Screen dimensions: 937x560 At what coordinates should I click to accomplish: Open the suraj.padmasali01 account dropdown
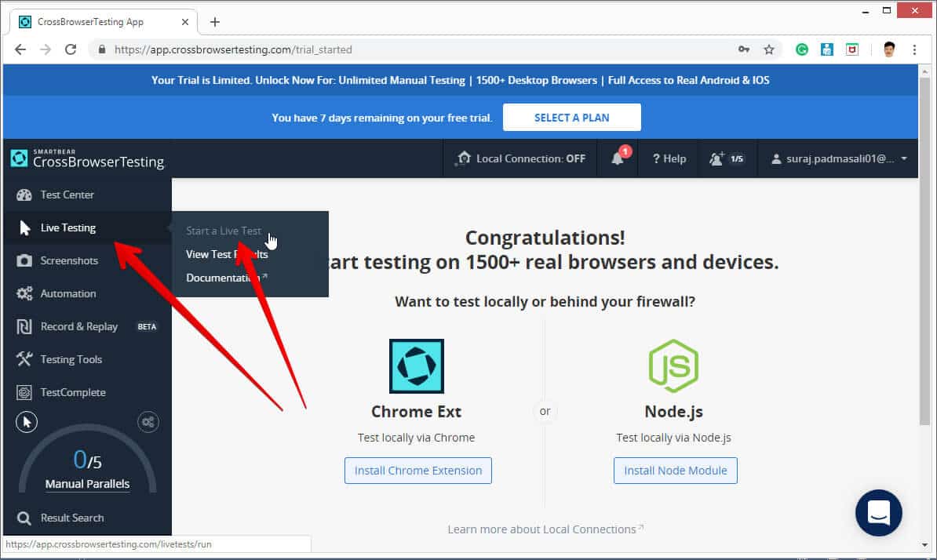coord(838,158)
